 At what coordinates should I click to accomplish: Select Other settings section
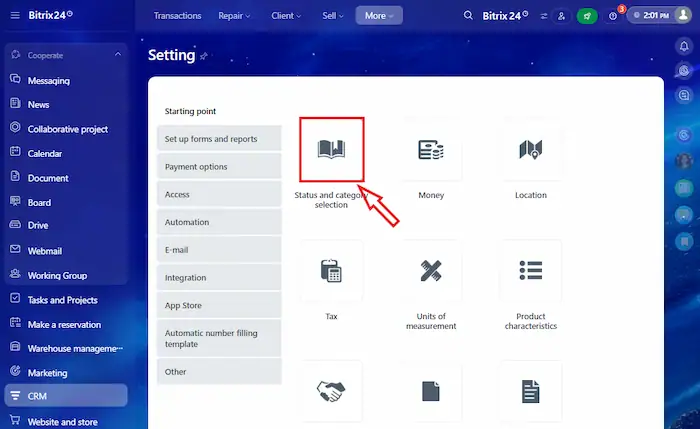(219, 371)
